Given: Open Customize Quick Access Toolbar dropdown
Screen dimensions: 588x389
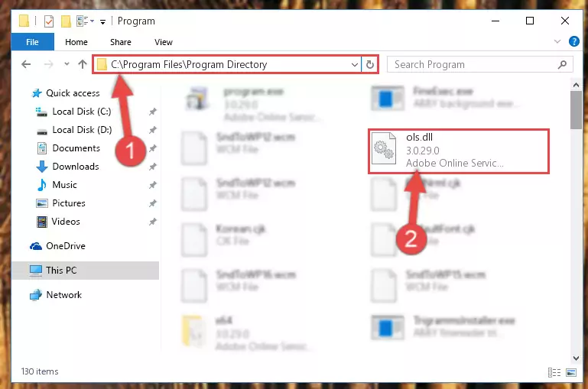Looking at the screenshot, I should click(102, 22).
